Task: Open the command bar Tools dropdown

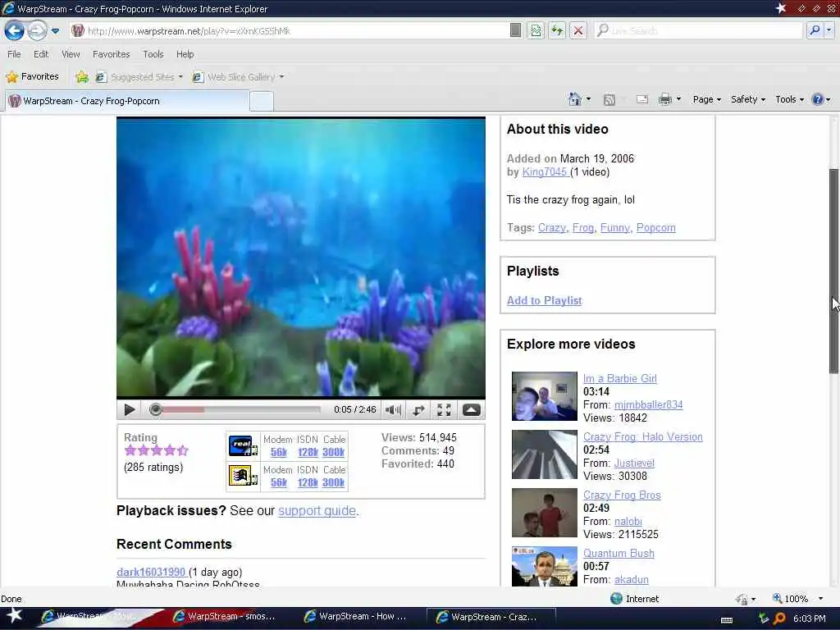Action: [x=790, y=99]
